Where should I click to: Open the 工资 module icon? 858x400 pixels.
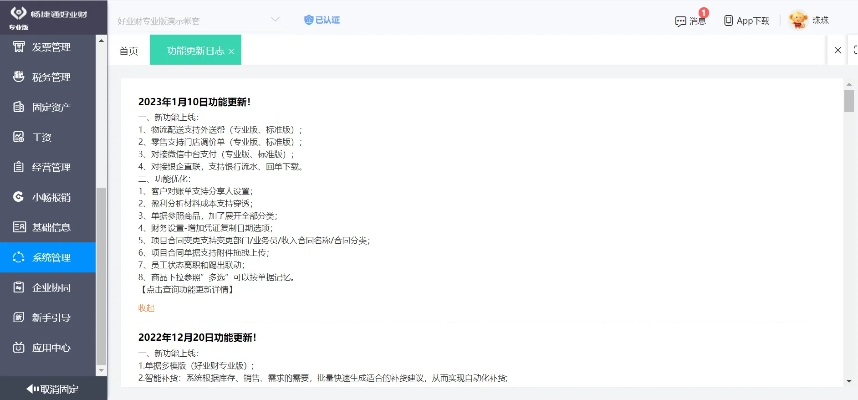[x=18, y=137]
